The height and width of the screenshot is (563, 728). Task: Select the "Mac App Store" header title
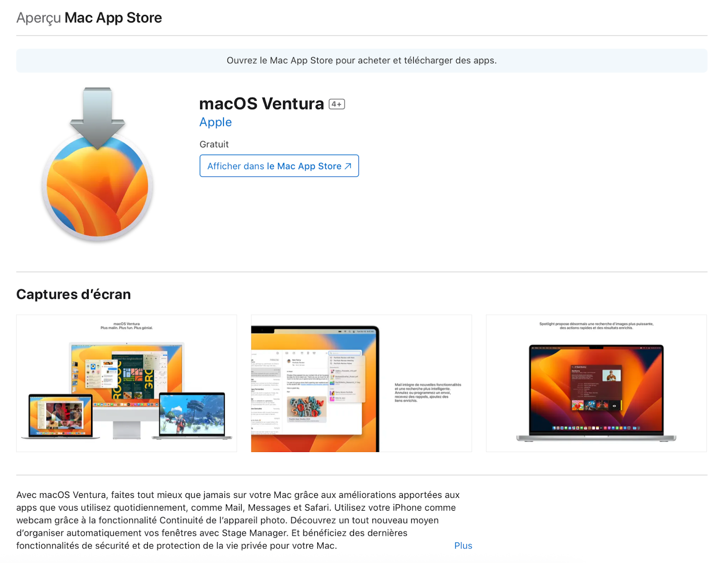coord(114,17)
